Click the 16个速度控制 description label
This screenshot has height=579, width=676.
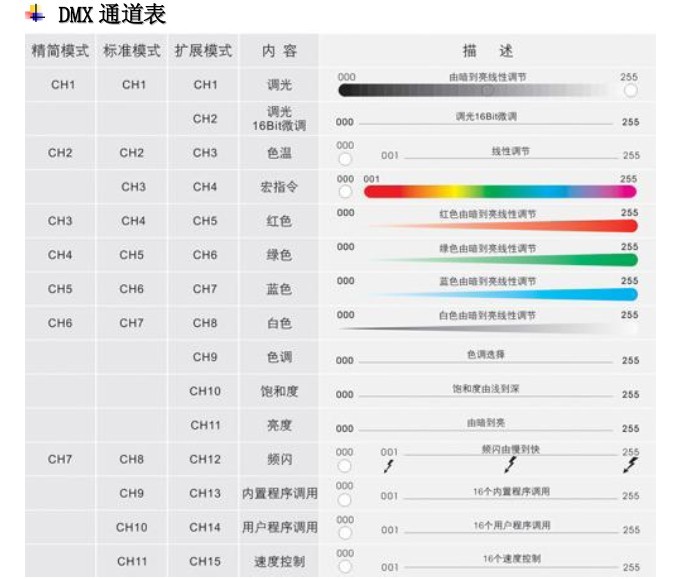pyautogui.click(x=511, y=559)
